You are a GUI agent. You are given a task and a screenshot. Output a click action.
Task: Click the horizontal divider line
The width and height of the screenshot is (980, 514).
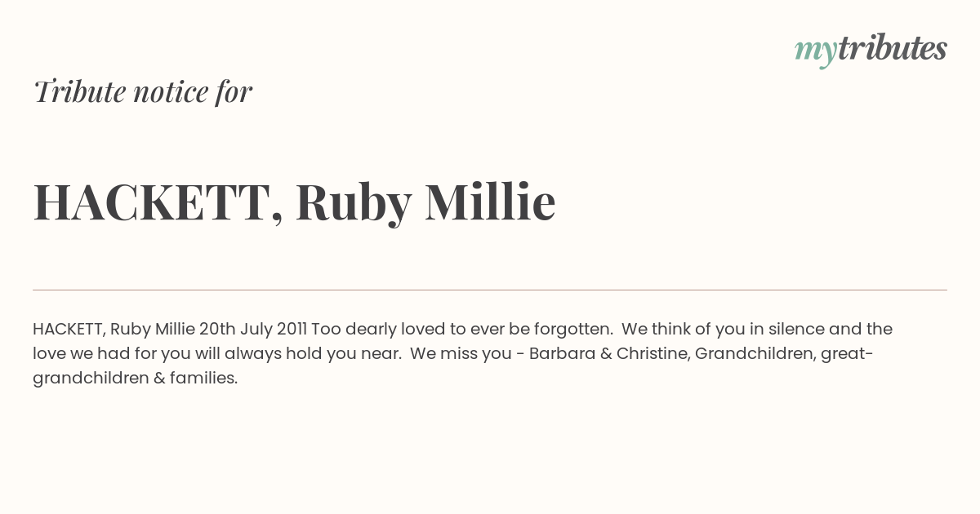click(x=490, y=290)
